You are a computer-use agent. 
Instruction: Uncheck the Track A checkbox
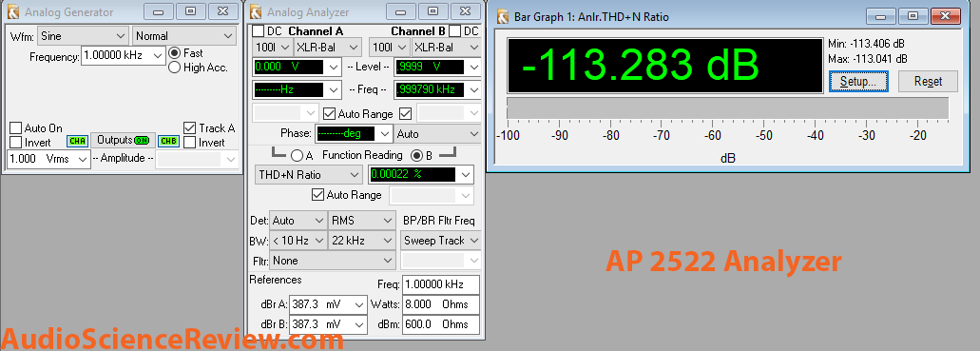pos(190,128)
